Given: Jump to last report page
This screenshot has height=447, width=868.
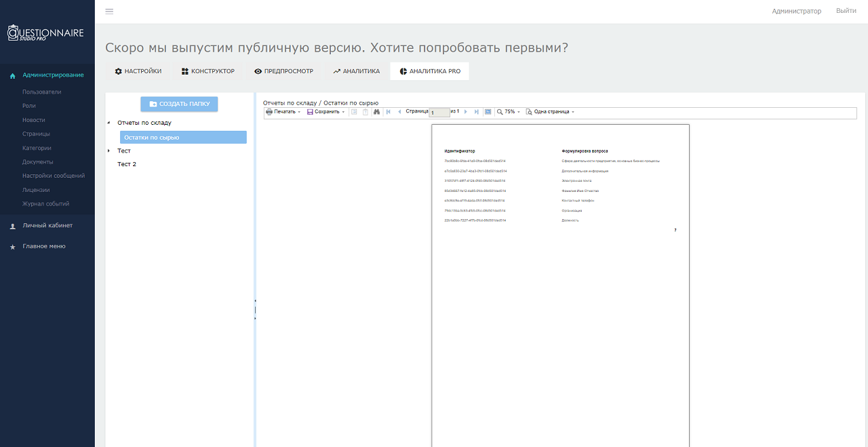Looking at the screenshot, I should 477,112.
